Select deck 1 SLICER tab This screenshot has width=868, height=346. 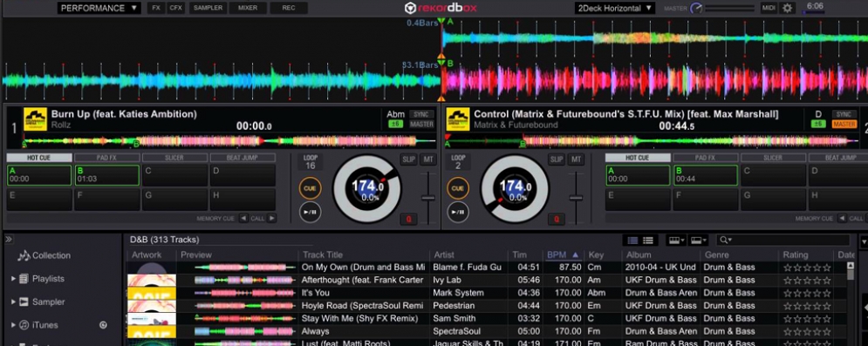click(174, 158)
